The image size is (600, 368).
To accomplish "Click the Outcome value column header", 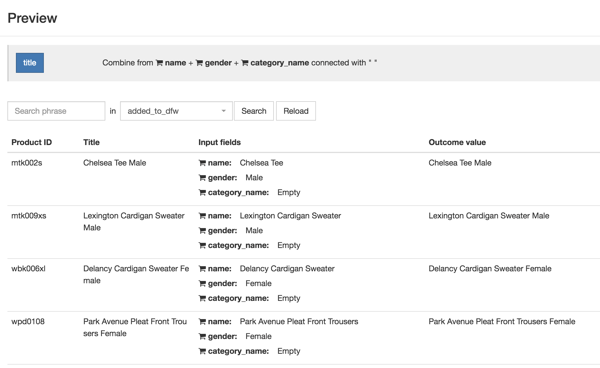I will pyautogui.click(x=457, y=142).
